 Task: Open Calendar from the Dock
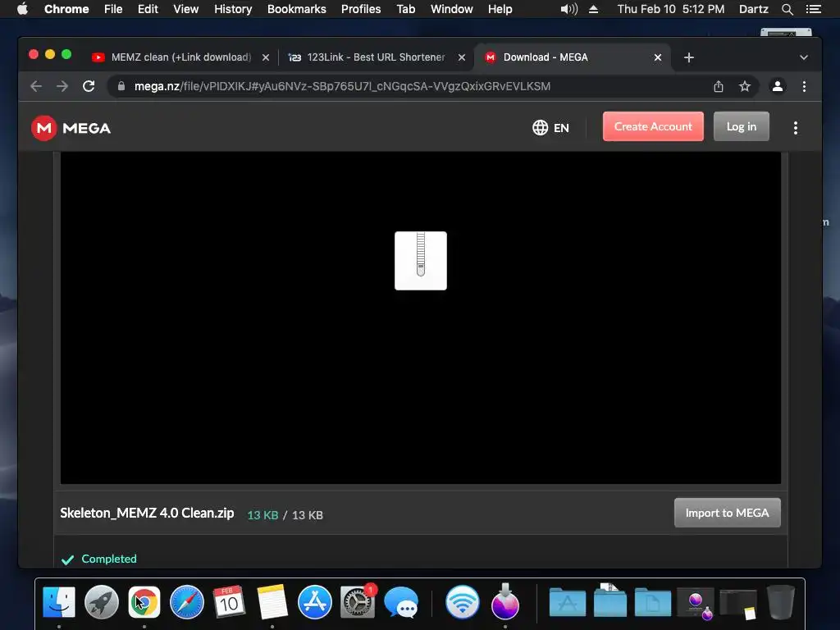pyautogui.click(x=230, y=602)
